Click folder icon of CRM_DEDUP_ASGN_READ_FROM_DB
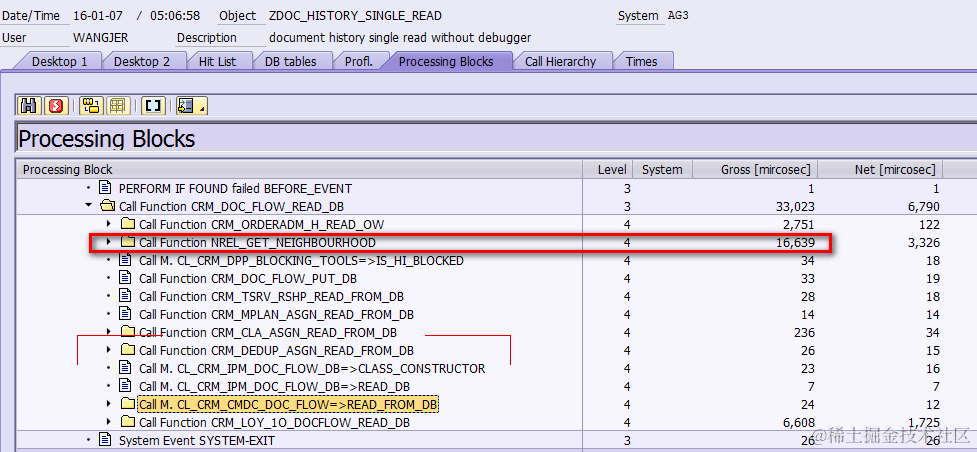 pos(128,350)
